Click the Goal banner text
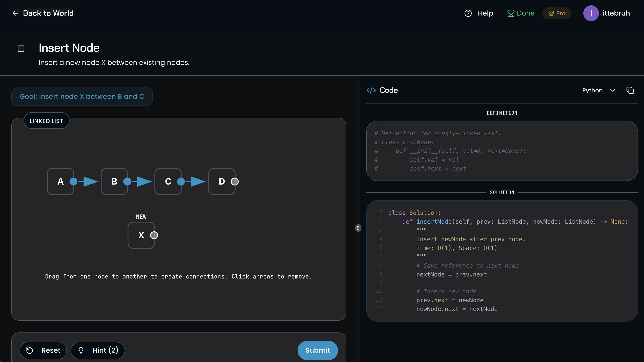The width and height of the screenshot is (644, 362). click(82, 96)
